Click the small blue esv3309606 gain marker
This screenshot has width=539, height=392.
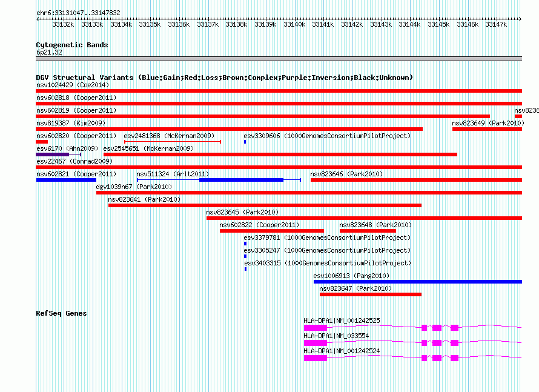pos(245,142)
